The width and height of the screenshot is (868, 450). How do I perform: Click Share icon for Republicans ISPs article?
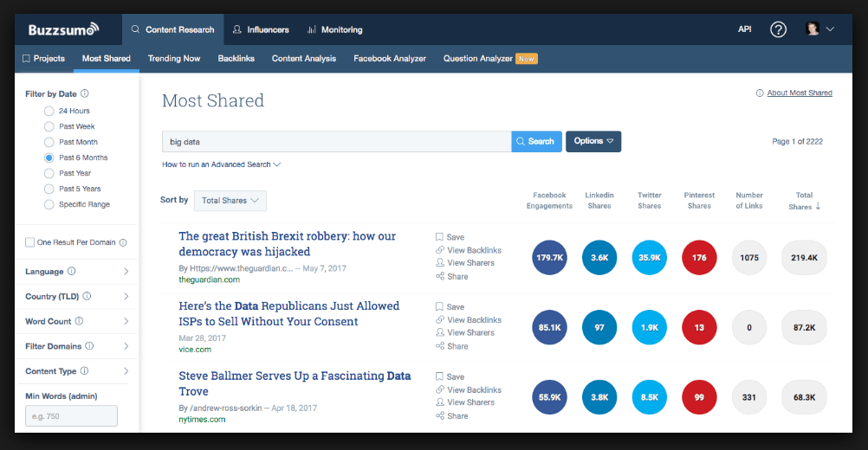pyautogui.click(x=439, y=345)
